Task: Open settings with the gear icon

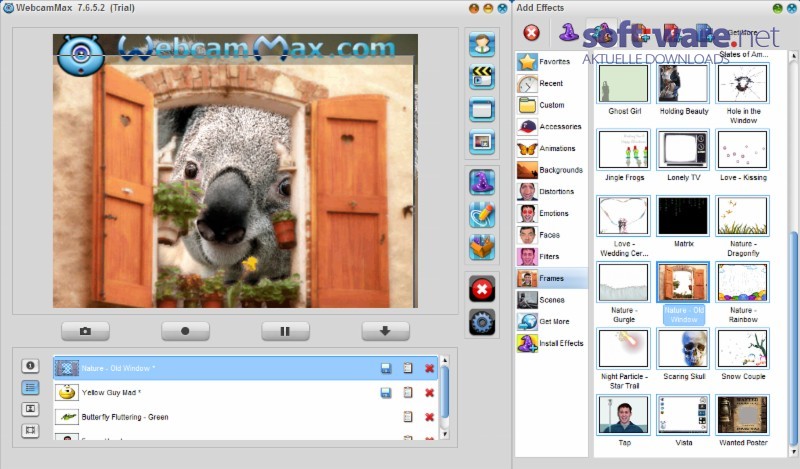Action: pos(482,323)
